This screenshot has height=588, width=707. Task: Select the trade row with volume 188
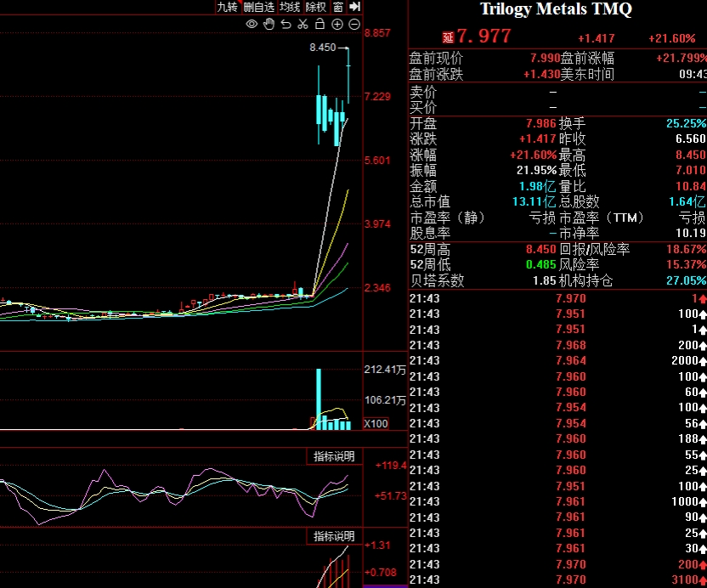pos(557,438)
